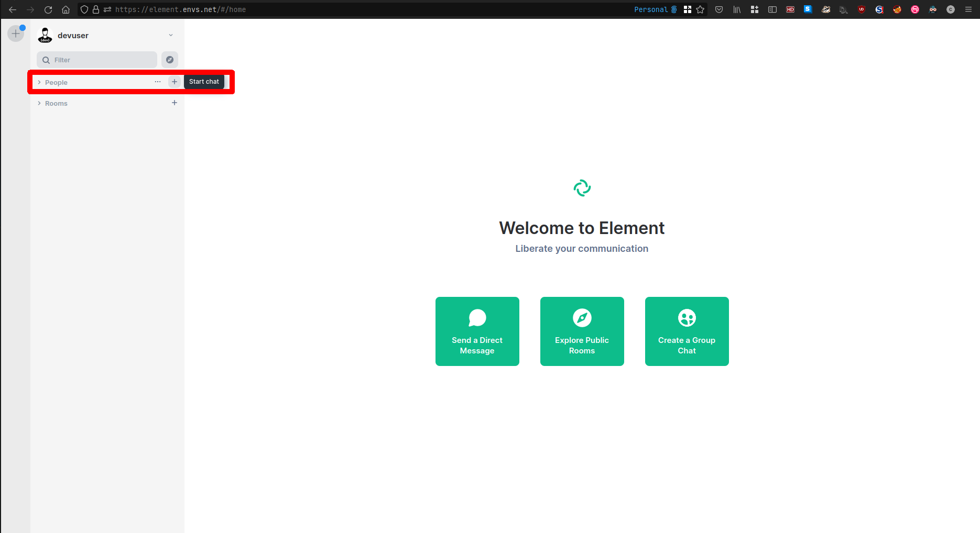Image resolution: width=980 pixels, height=533 pixels.
Task: Create a space with the plus button
Action: (x=16, y=34)
